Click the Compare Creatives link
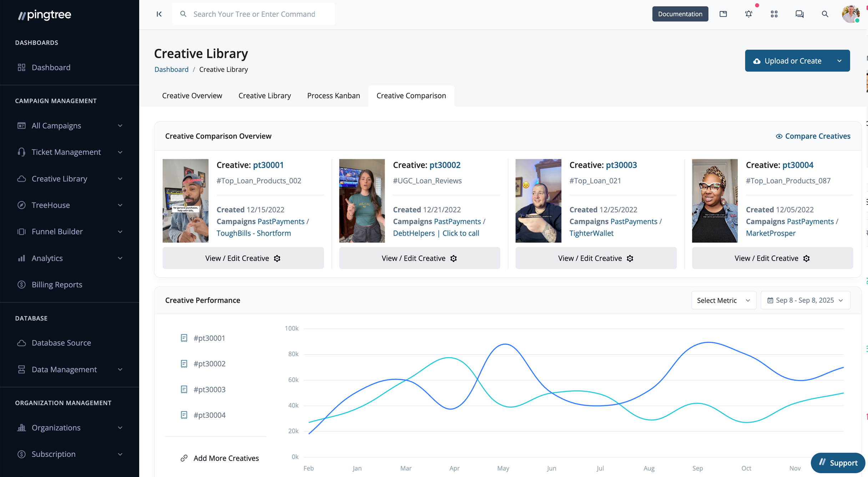 pos(813,136)
